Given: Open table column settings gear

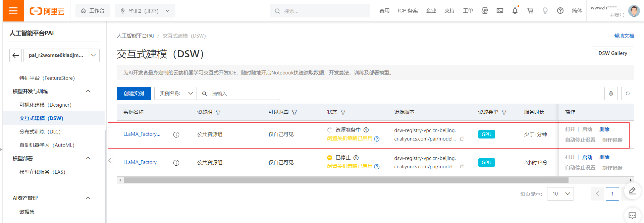Looking at the screenshot, I should [x=611, y=94].
